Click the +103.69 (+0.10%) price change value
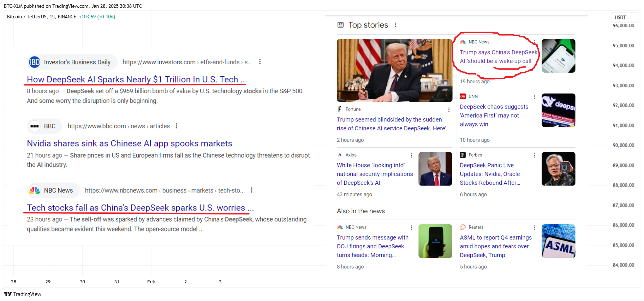This screenshot has height=301, width=644. [x=97, y=17]
